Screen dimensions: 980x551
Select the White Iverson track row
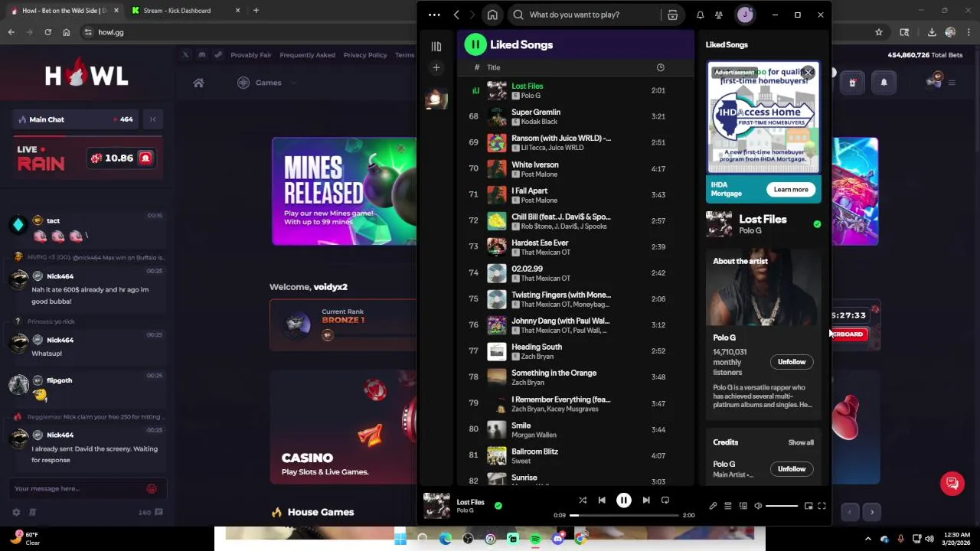(x=575, y=168)
